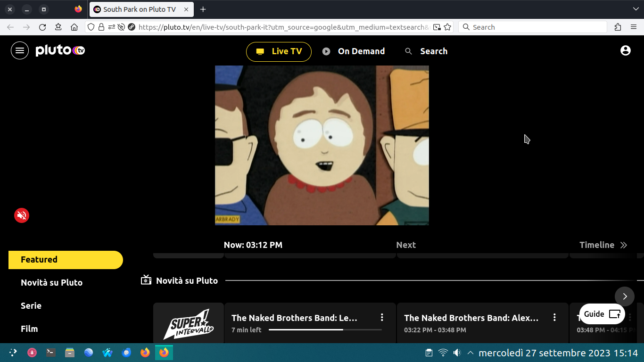
Task: Open the tracking protection shield icon
Action: point(91,27)
